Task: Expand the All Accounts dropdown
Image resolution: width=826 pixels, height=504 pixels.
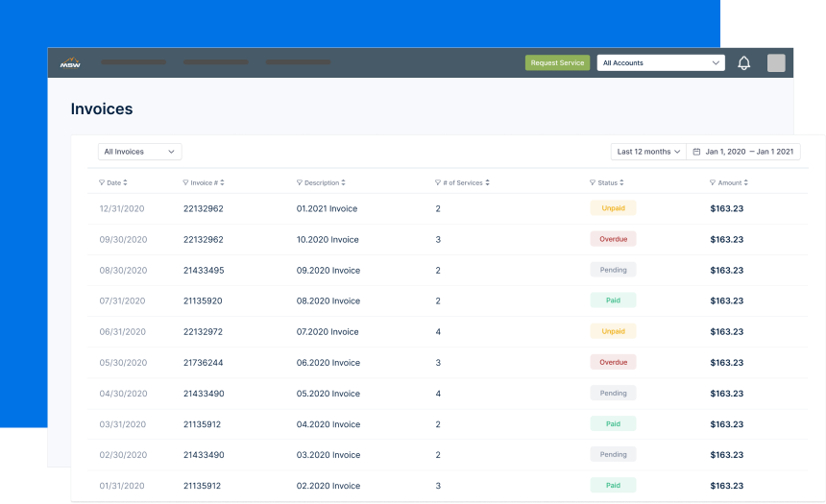Action: pyautogui.click(x=661, y=62)
